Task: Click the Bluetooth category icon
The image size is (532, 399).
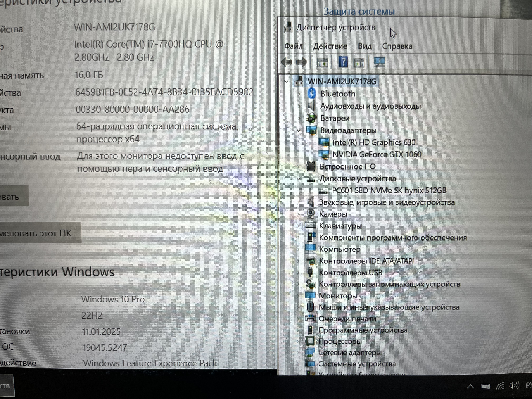Action: pos(312,93)
